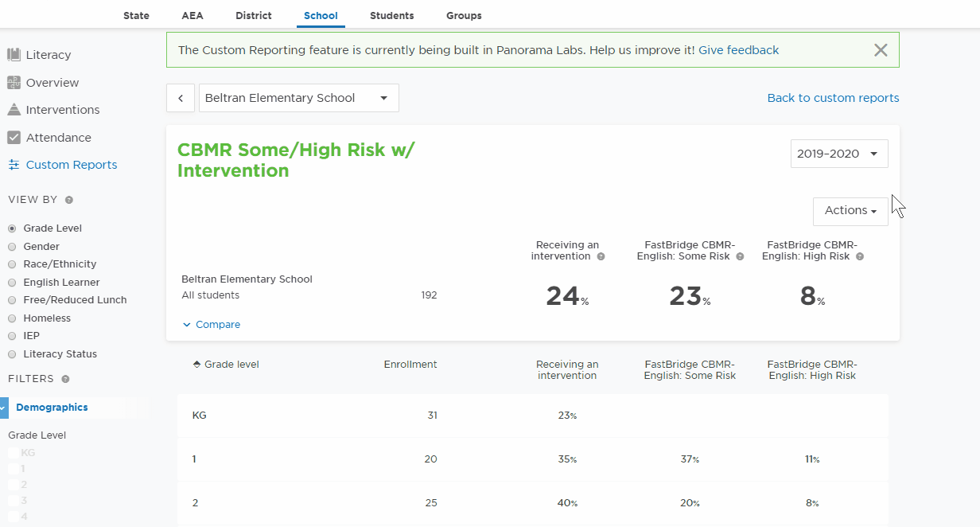Open Custom Reports sliders icon
The image size is (980, 527).
pos(14,165)
